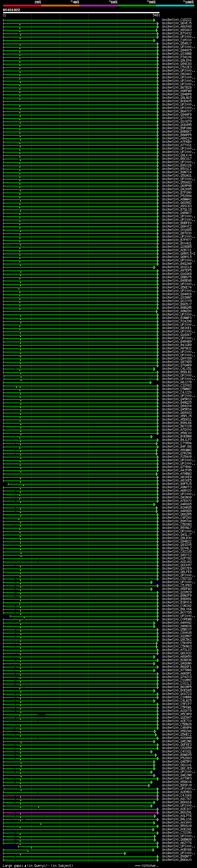Select the UniRef100_Q9LDV4 label
Screen dimensions: 197x868
(177, 60)
